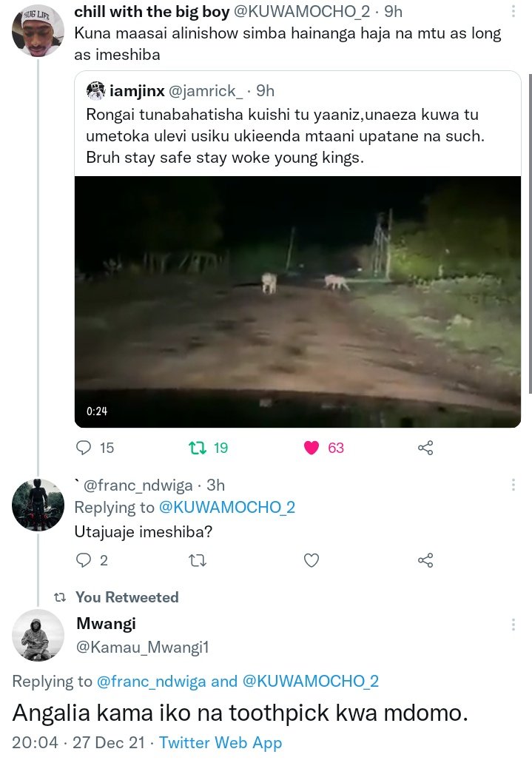This screenshot has width=532, height=763.
Task: Open the Twitter Web App source link
Action: click(220, 742)
